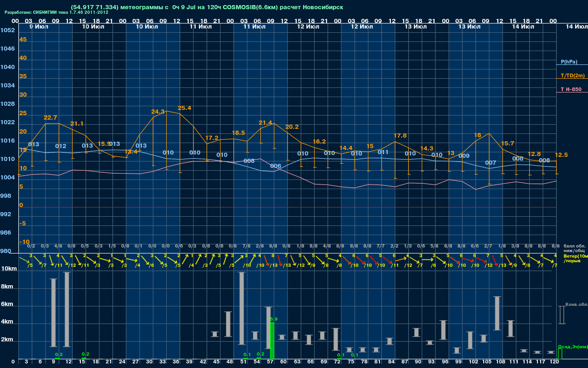Screen dimensions: 588x368
Task: Click the 20.2 temperature label
Action: point(292,127)
